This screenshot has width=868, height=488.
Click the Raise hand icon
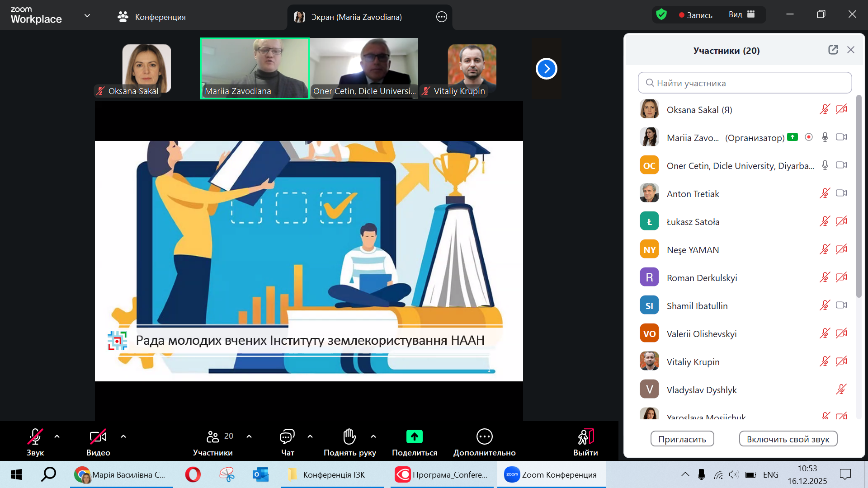(349, 436)
